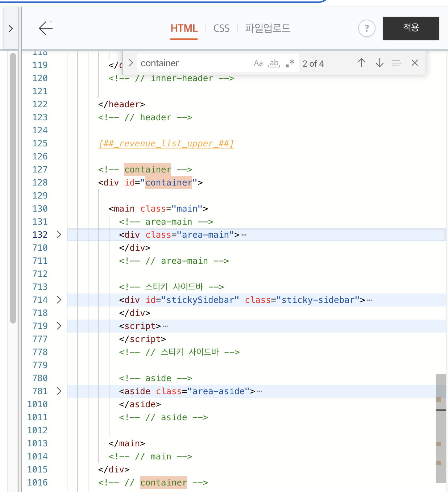Click the // header comment on line 123
Viewport: 448px width, 492px height.
(x=145, y=117)
